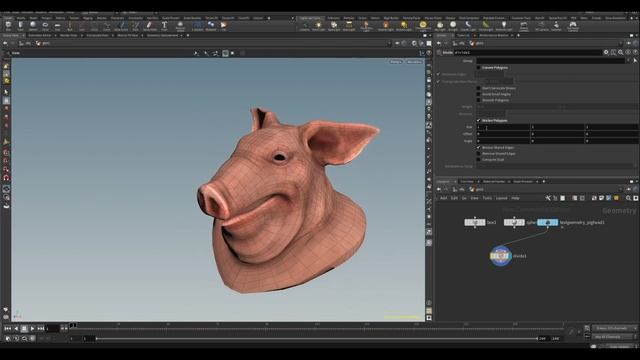
Task: Toggle the Maximum Edges checkbox
Action: pyautogui.click(x=438, y=74)
